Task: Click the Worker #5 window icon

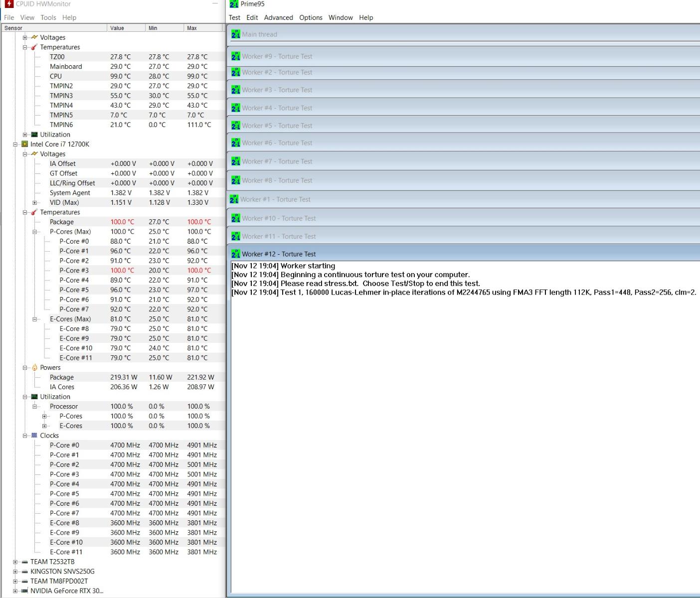Action: pyautogui.click(x=236, y=126)
